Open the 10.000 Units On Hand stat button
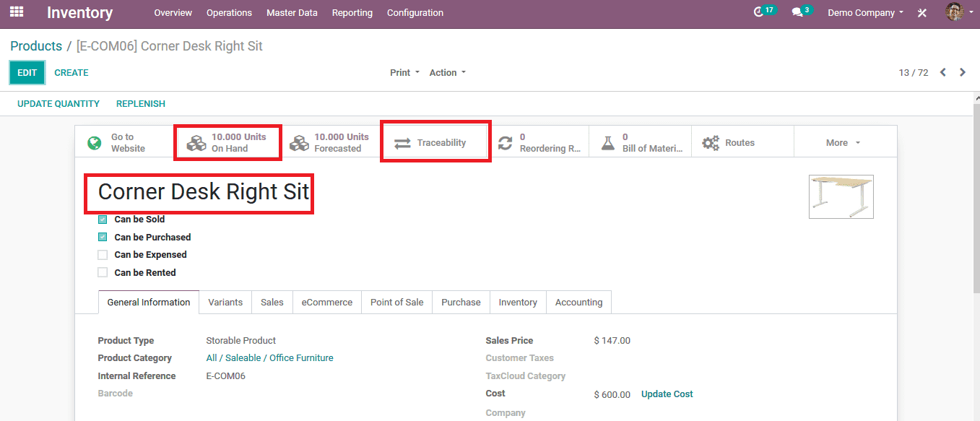980x421 pixels. tap(227, 143)
